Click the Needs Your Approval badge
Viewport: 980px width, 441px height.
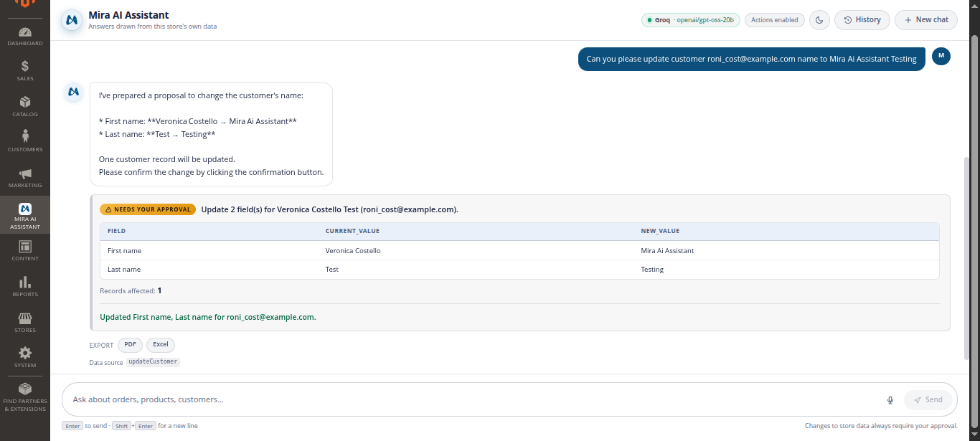148,209
